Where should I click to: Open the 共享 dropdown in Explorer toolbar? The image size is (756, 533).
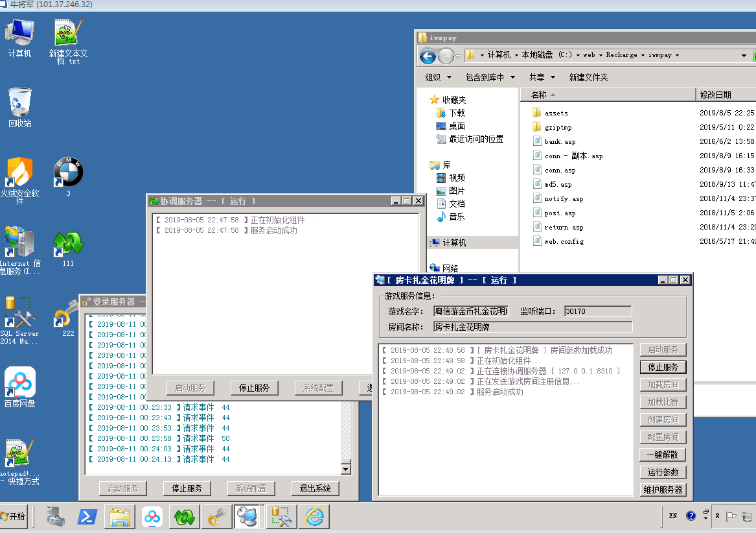point(541,77)
